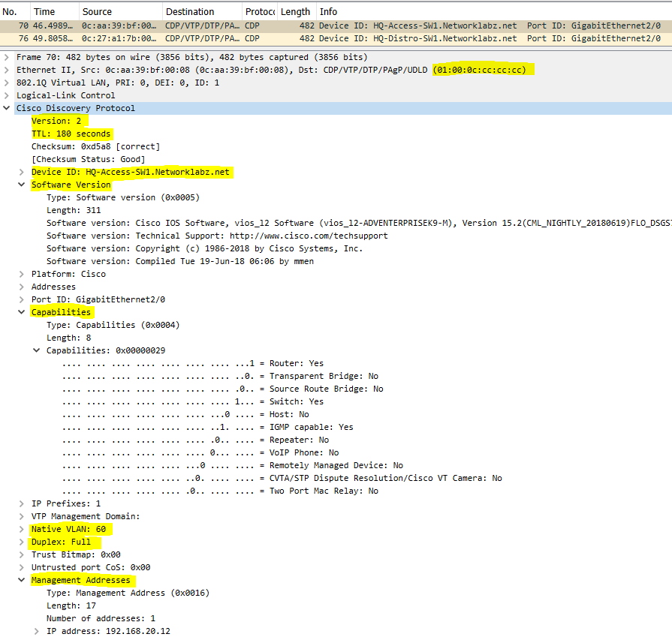This screenshot has height=640, width=672.
Task: Select the Type: Capabilities (0x0004) line
Action: 113,325
